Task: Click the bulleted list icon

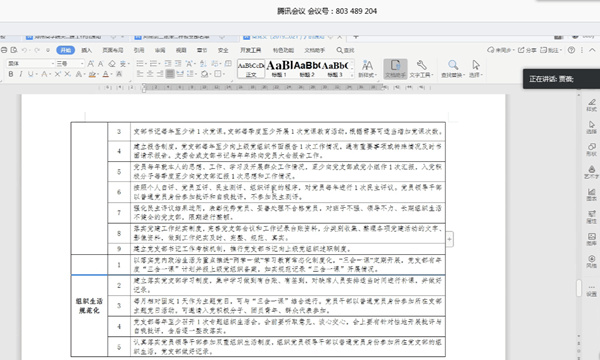Action: [140, 64]
